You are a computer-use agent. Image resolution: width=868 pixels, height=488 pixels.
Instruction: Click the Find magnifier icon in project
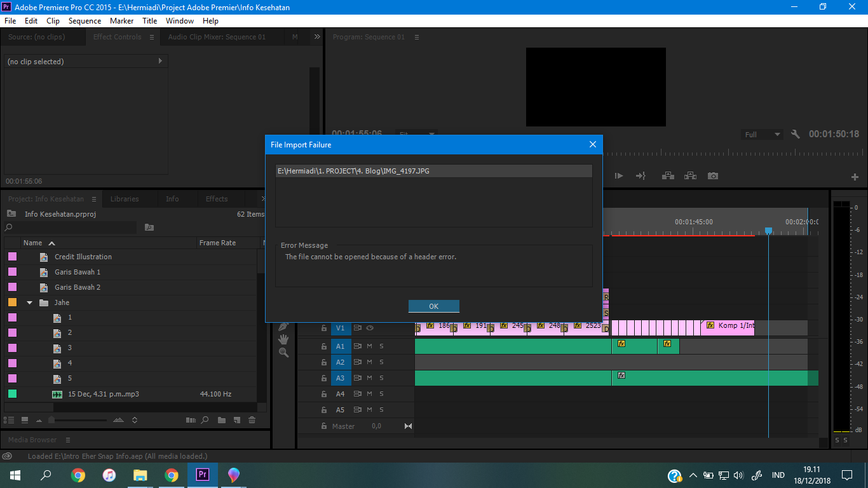tap(205, 420)
